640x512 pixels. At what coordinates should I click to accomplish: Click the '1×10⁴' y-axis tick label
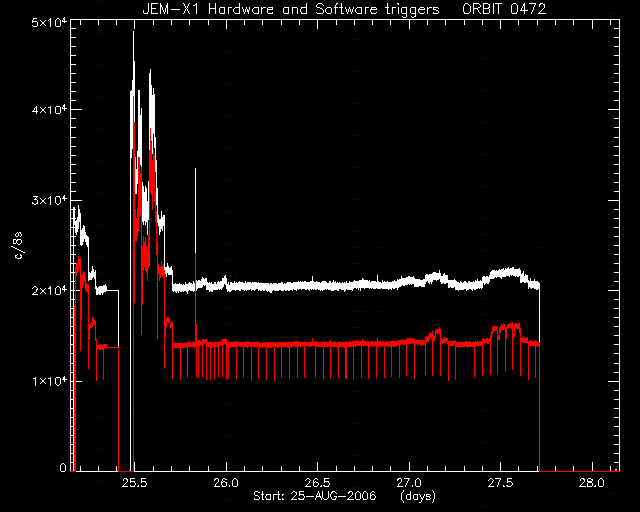coord(49,381)
